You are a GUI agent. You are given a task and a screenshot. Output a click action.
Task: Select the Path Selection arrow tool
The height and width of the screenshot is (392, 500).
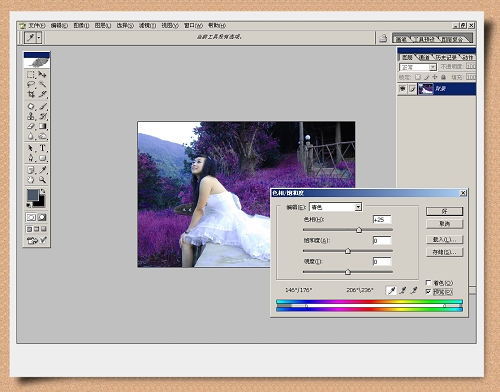pos(31,148)
